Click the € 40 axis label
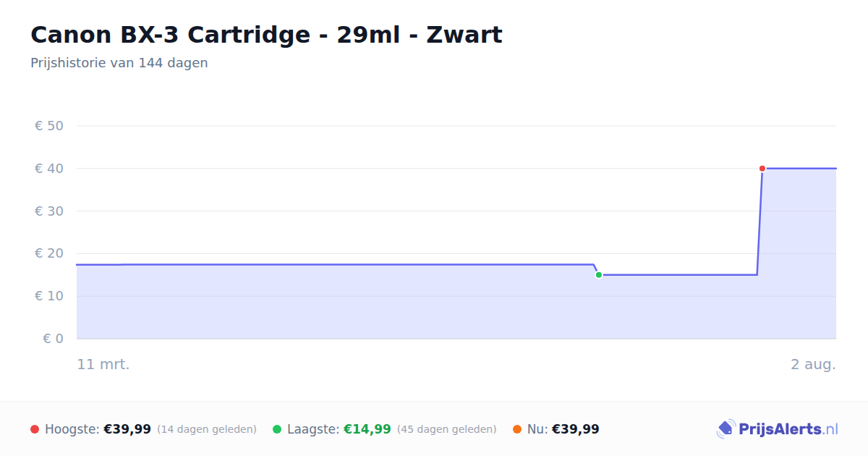This screenshot has height=456, width=868. tap(49, 169)
